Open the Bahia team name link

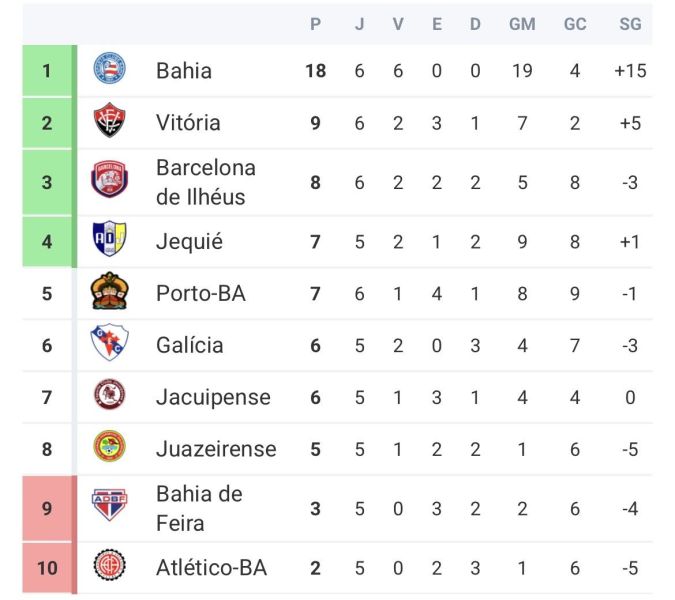point(184,71)
